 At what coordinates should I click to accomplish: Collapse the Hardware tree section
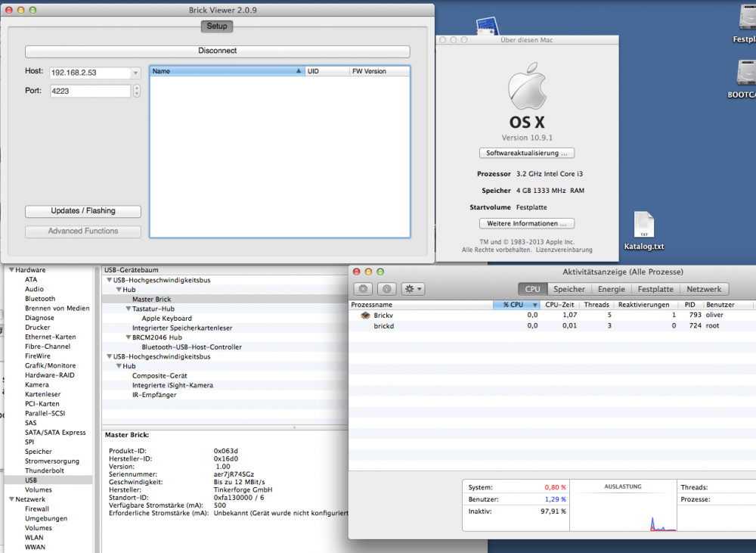click(x=11, y=270)
